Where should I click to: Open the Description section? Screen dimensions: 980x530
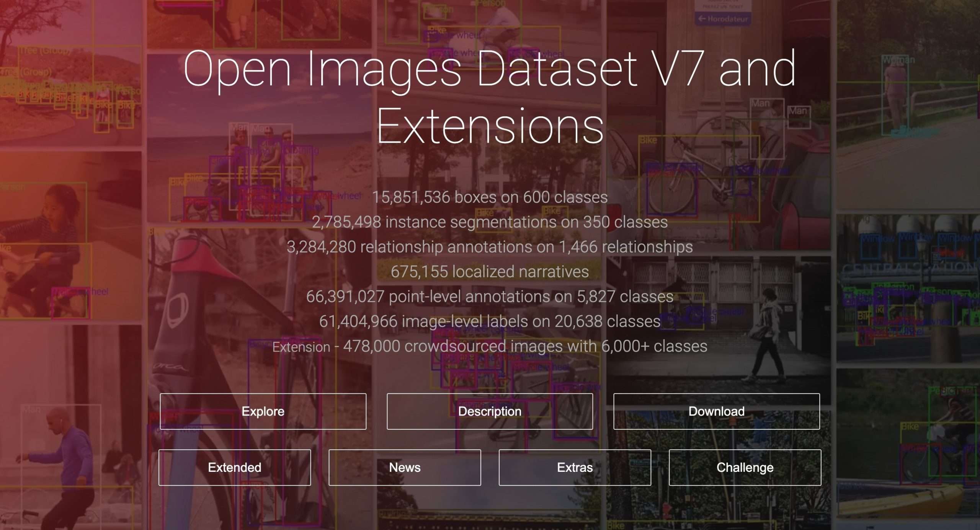click(490, 411)
